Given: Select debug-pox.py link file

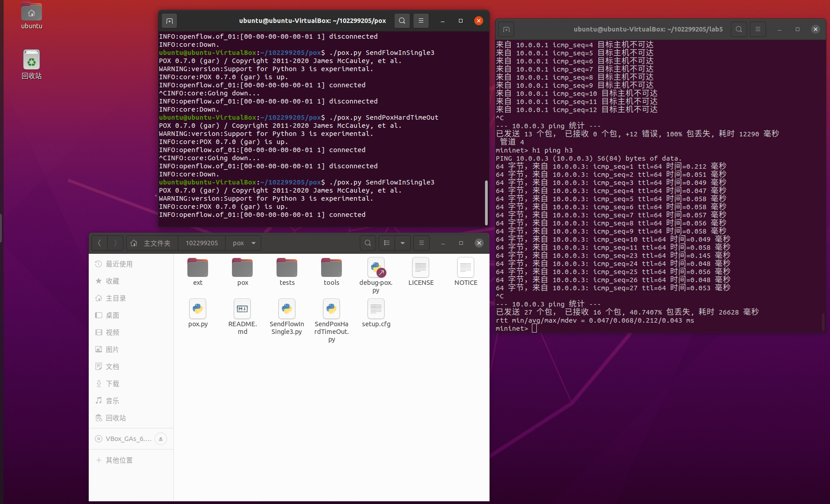Looking at the screenshot, I should pos(376,275).
